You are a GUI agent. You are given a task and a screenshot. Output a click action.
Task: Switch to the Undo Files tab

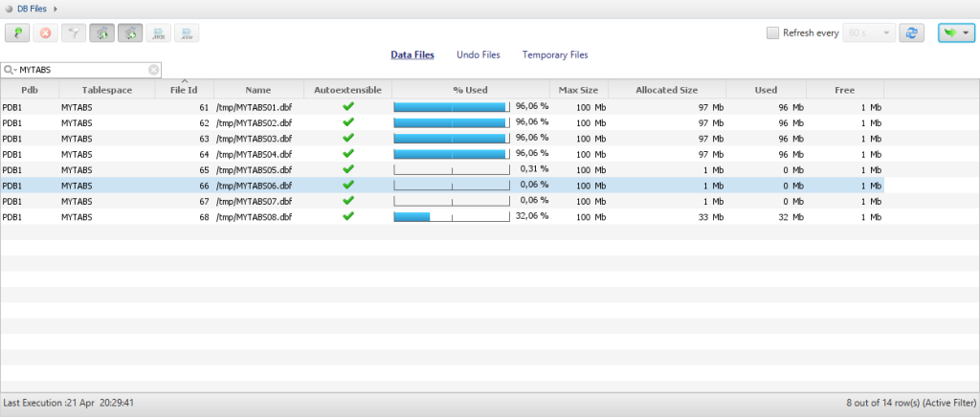[x=478, y=55]
